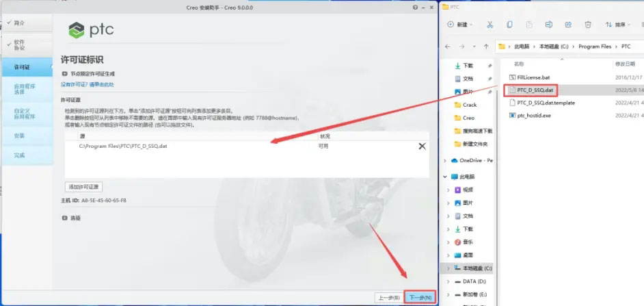
Task: Click the 没有许可证? 请单击此处 link
Action: [88, 85]
